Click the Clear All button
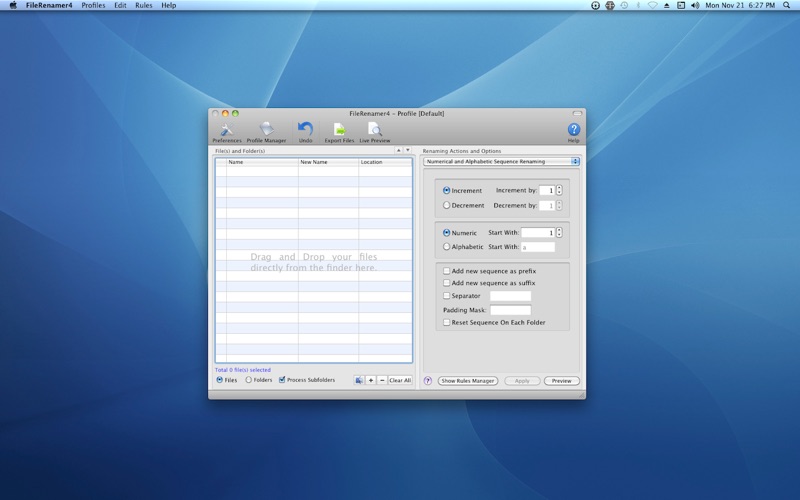Viewport: 800px width, 500px height. point(400,380)
